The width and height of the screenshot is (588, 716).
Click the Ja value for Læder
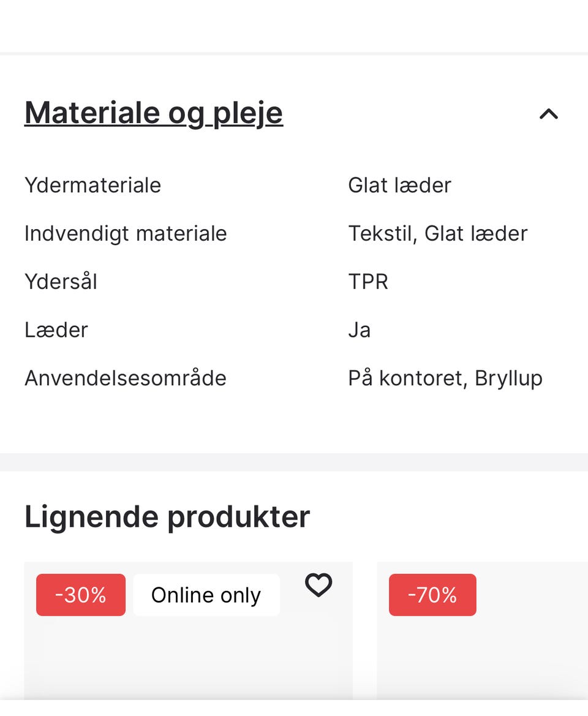click(x=359, y=330)
